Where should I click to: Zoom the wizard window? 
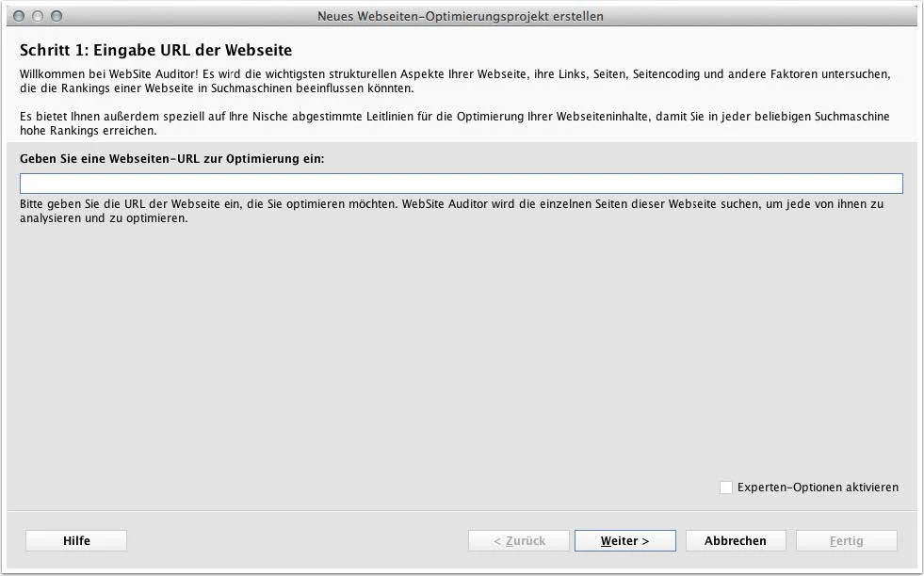[57, 16]
